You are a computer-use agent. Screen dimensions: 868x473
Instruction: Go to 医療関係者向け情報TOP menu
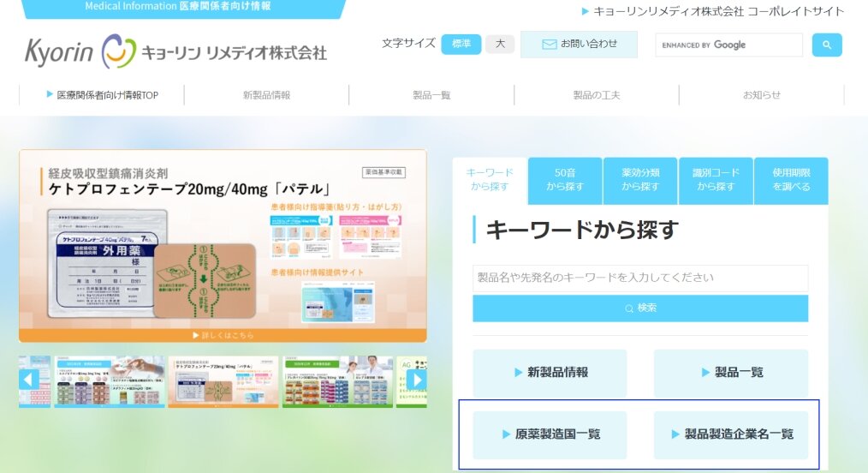[103, 95]
